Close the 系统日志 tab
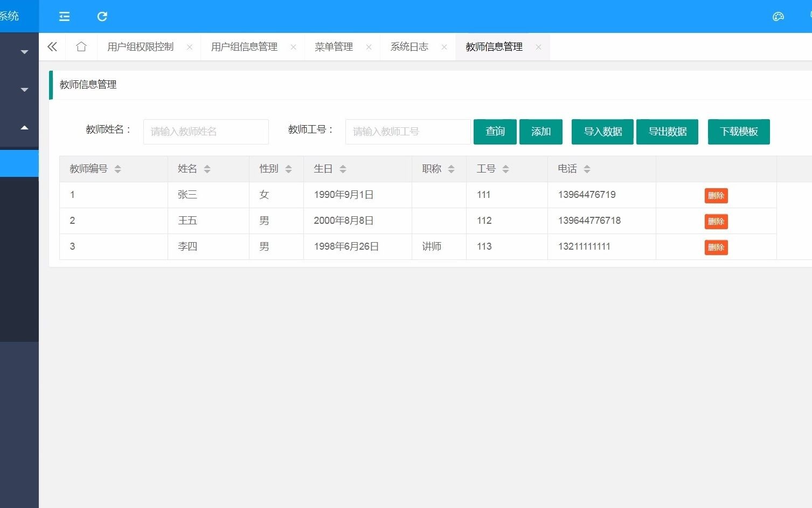Image resolution: width=812 pixels, height=508 pixels. (444, 47)
